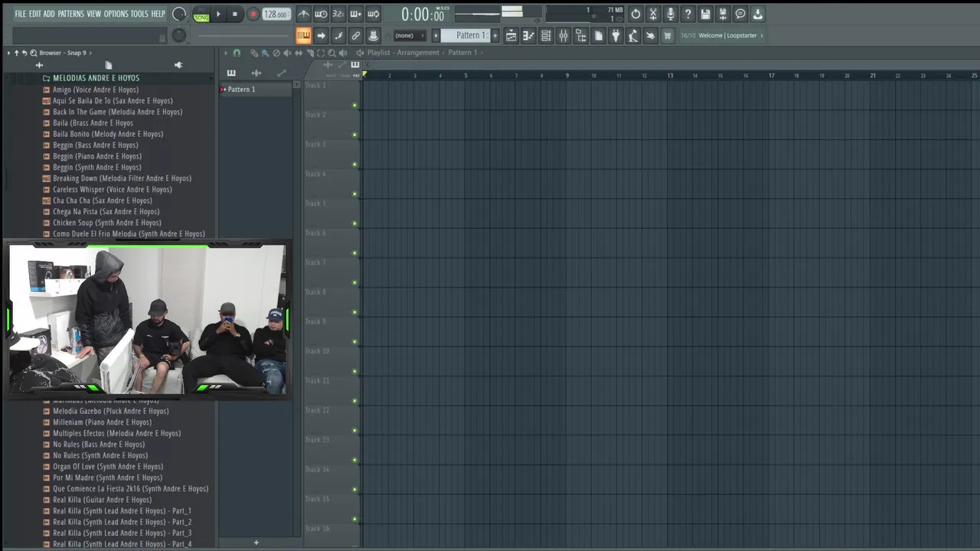Click the stamp icon in toolbar

coord(373,35)
